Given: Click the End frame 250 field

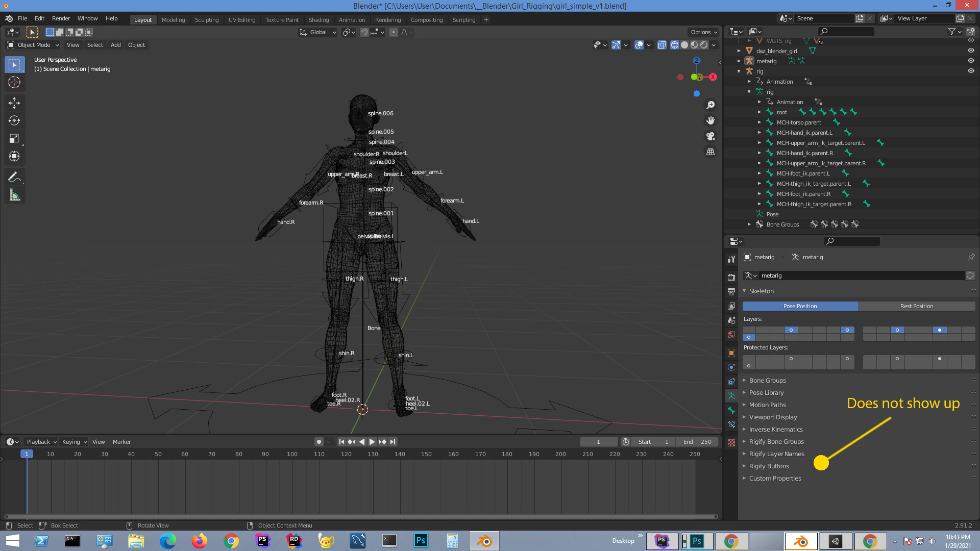Looking at the screenshot, I should [697, 442].
